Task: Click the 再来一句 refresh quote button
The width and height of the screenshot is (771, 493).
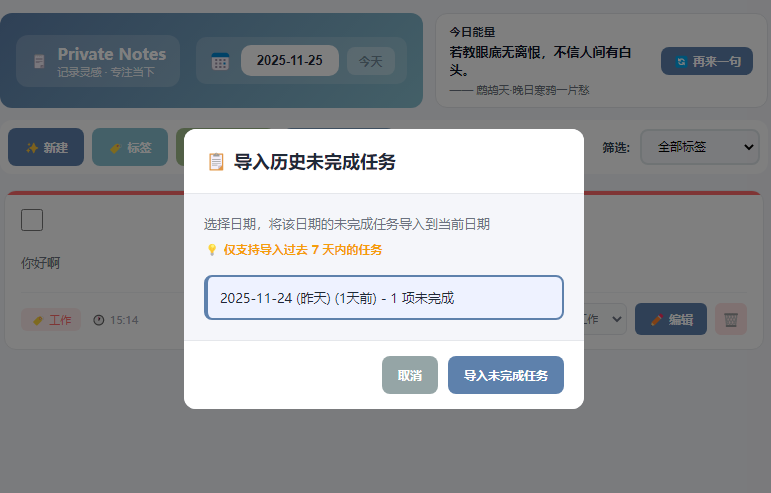Action: click(707, 61)
